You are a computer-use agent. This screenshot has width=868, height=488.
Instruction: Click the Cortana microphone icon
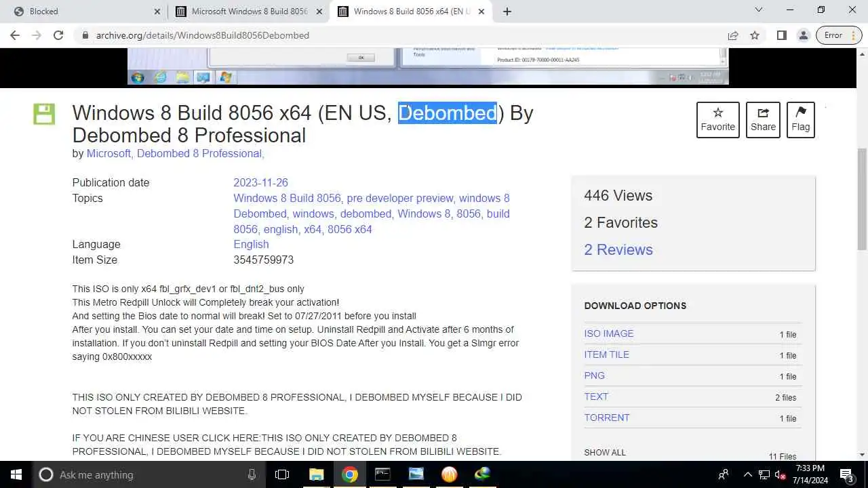point(252,474)
